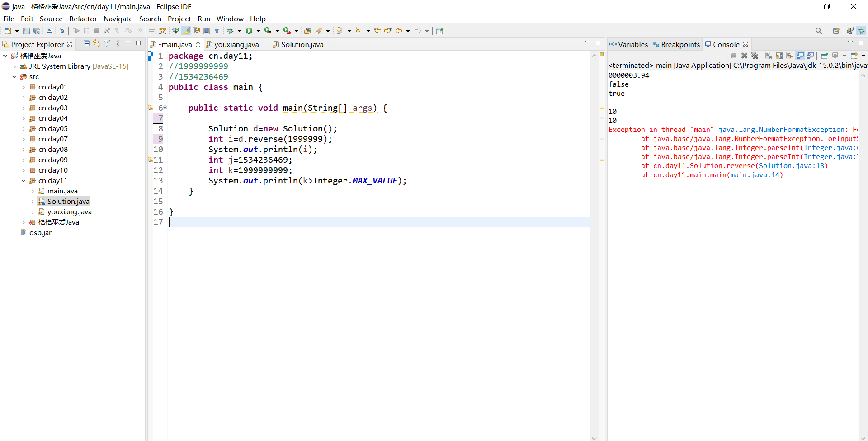Open the Debug button dropdown arrow
This screenshot has width=868, height=441.
[x=239, y=31]
